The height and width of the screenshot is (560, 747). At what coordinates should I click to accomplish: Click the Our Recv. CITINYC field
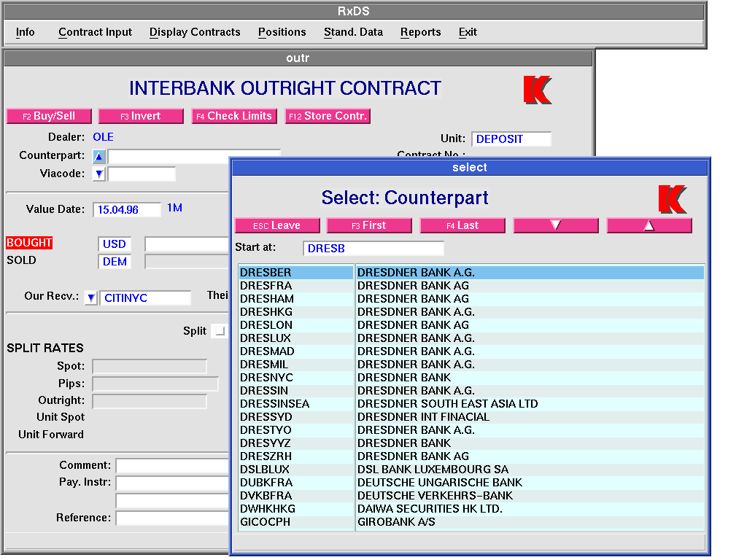click(145, 298)
